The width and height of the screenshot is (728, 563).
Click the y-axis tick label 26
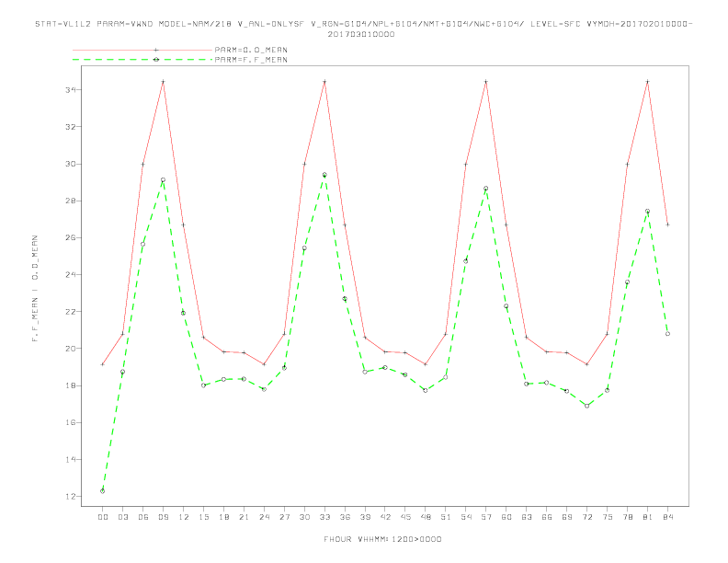click(71, 238)
